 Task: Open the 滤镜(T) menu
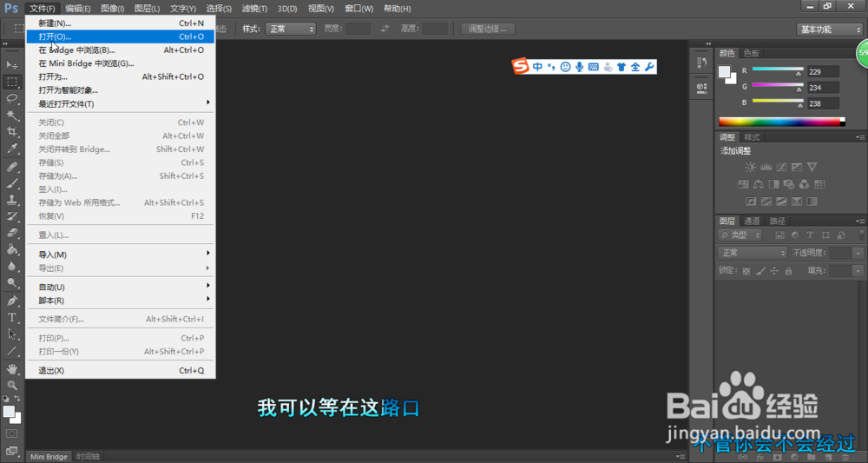[254, 9]
